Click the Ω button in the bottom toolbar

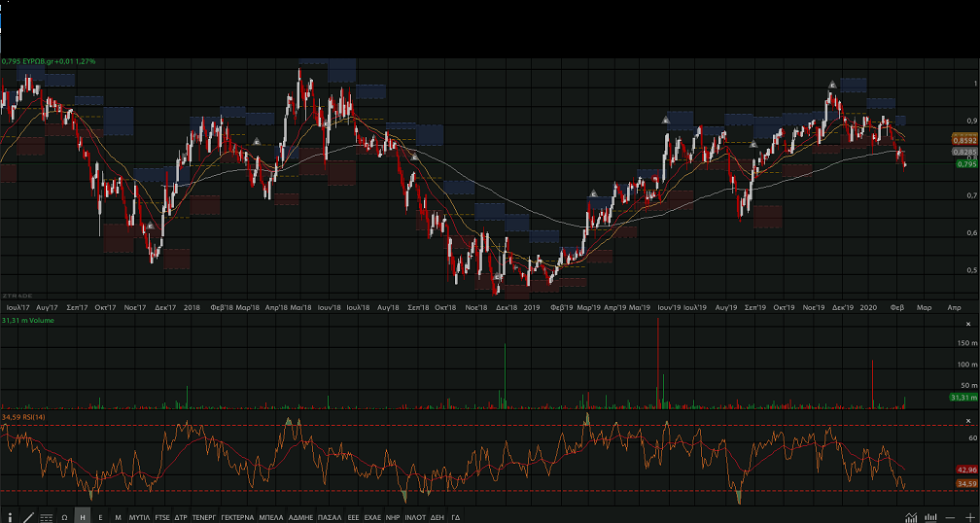64,517
